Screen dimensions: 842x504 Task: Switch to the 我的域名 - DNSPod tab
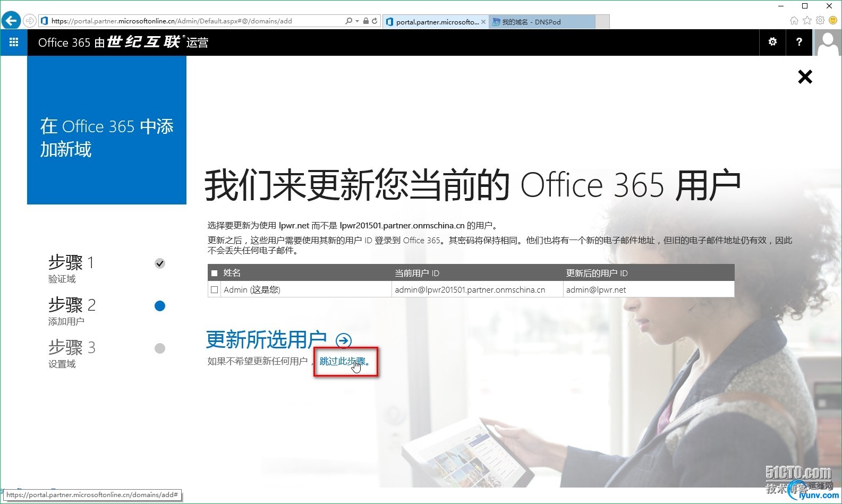pos(542,22)
